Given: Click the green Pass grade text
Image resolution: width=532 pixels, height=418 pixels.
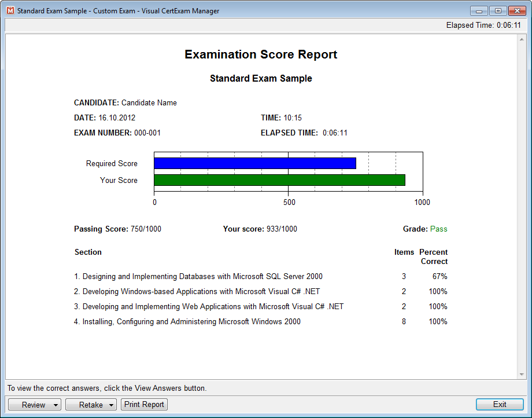Looking at the screenshot, I should click(x=439, y=229).
